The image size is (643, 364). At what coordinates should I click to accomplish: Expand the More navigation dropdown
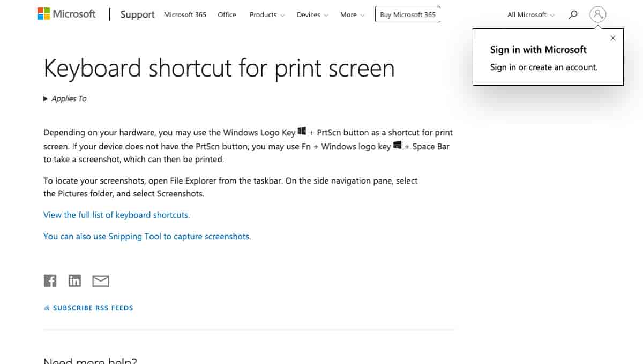click(352, 15)
